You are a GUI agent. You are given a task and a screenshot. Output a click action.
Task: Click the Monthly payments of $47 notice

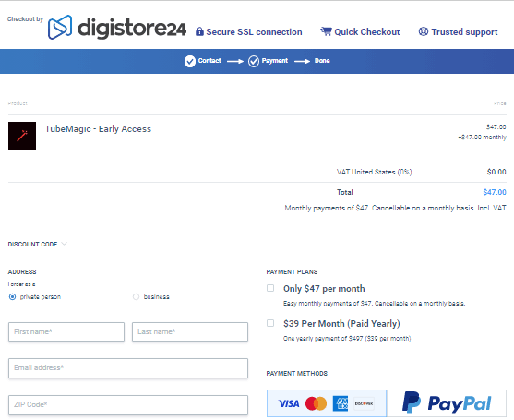click(x=395, y=209)
